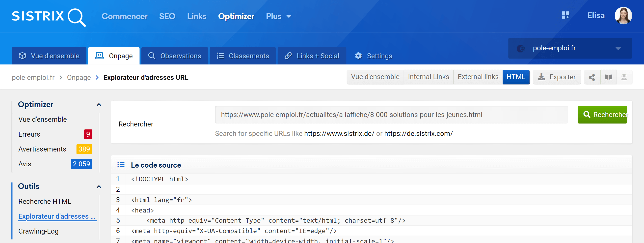Viewport: 644px width, 243px height.
Task: Click the list icon beside Le code source
Action: (x=121, y=165)
